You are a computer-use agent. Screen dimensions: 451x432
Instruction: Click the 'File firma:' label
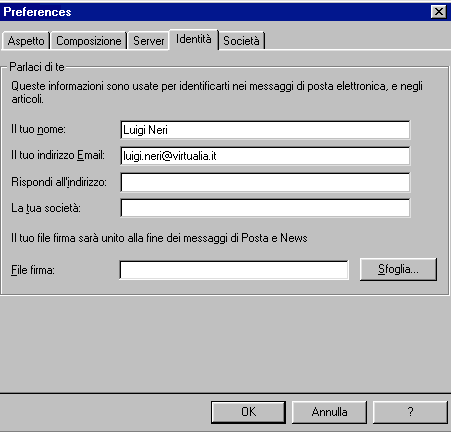click(x=33, y=270)
